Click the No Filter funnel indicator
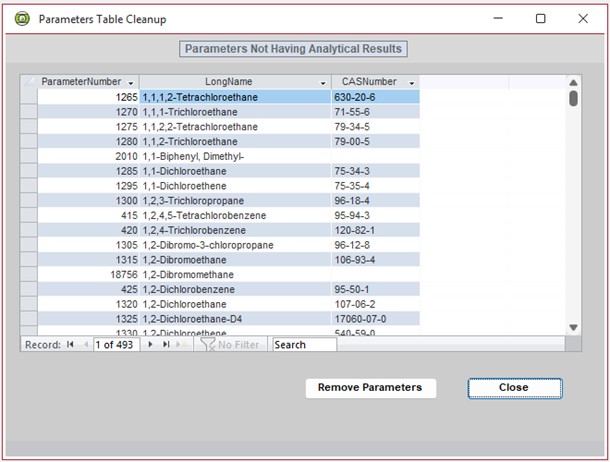 click(x=230, y=345)
